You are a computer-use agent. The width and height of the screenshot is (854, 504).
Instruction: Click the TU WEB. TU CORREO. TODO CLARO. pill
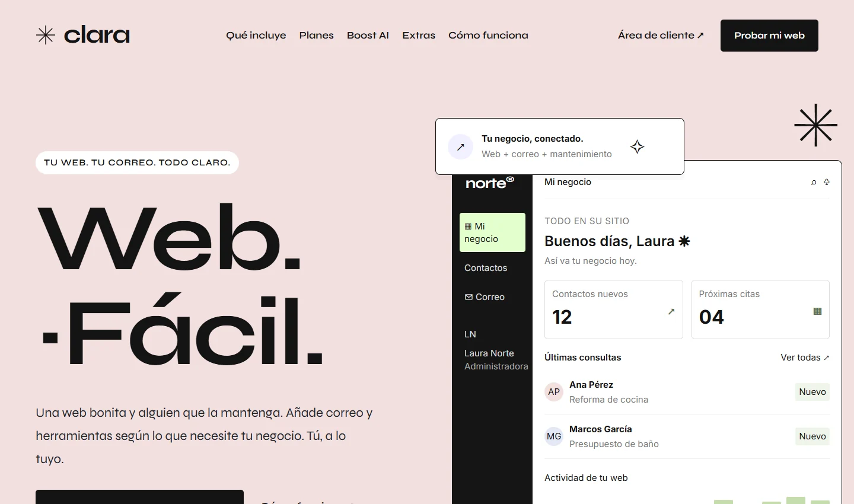coord(137,162)
